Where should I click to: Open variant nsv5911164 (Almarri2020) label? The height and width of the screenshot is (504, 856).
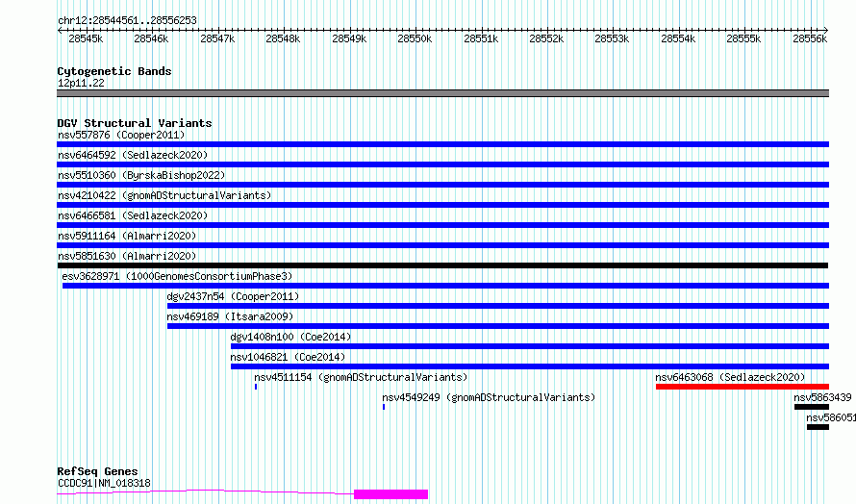pos(127,236)
